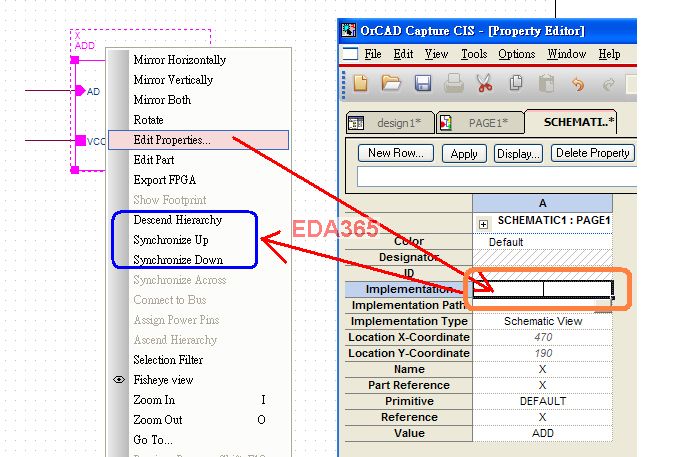Switch to the PAGE1* tab
673x457 pixels.
click(x=480, y=123)
